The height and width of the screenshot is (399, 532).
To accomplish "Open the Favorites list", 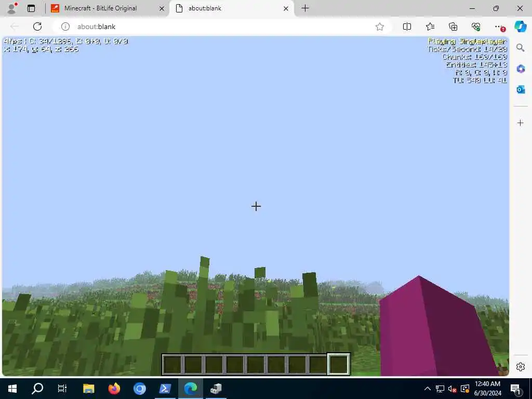I will (430, 26).
